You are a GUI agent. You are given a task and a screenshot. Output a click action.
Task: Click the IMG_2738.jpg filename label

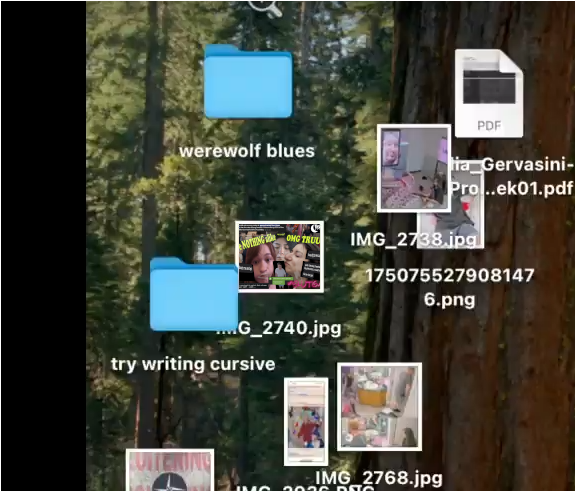414,240
